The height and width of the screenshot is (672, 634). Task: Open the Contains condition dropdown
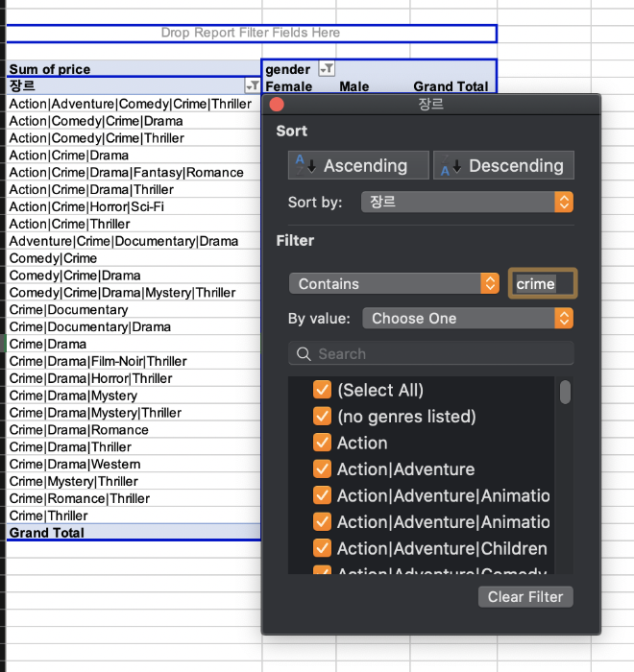tap(394, 284)
